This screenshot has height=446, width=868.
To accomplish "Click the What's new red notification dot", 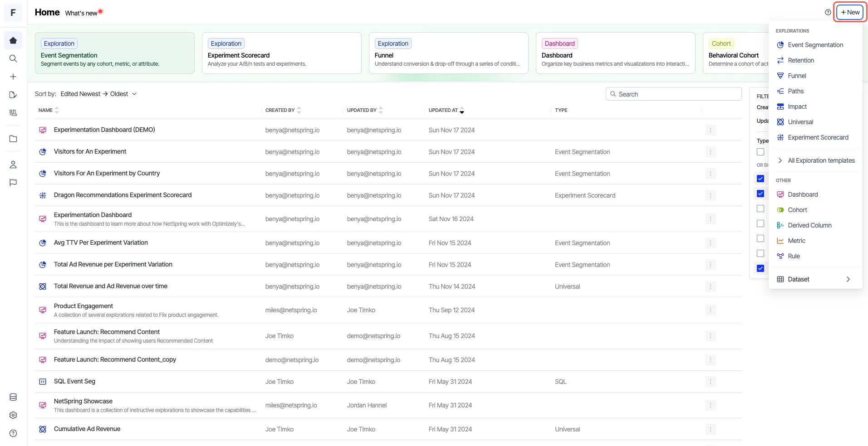I will [101, 11].
